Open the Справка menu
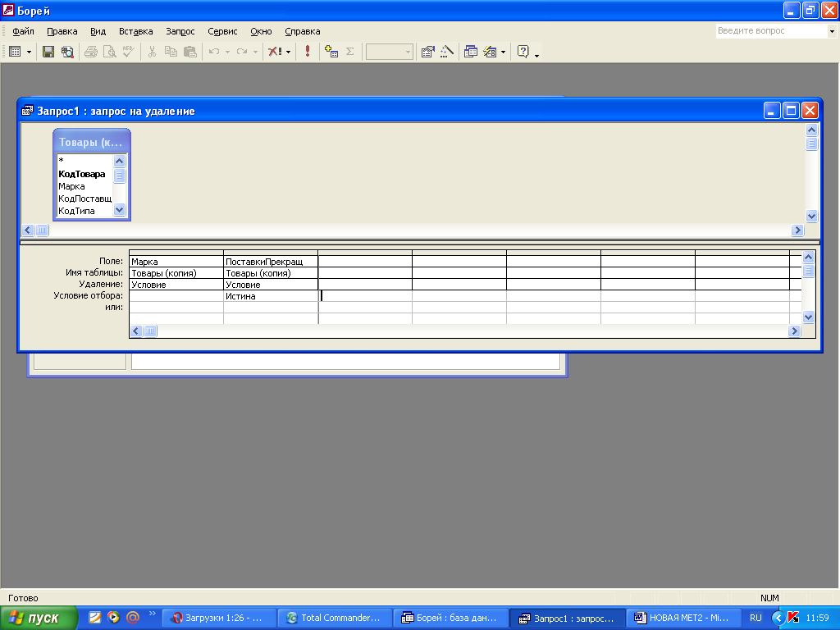This screenshot has width=840, height=630. [303, 31]
